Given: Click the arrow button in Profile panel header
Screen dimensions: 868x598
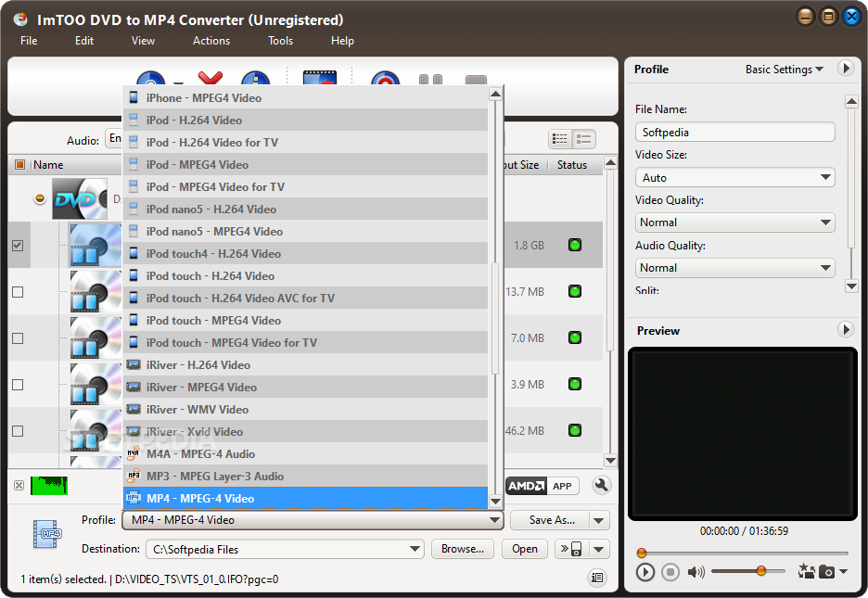Looking at the screenshot, I should (846, 69).
